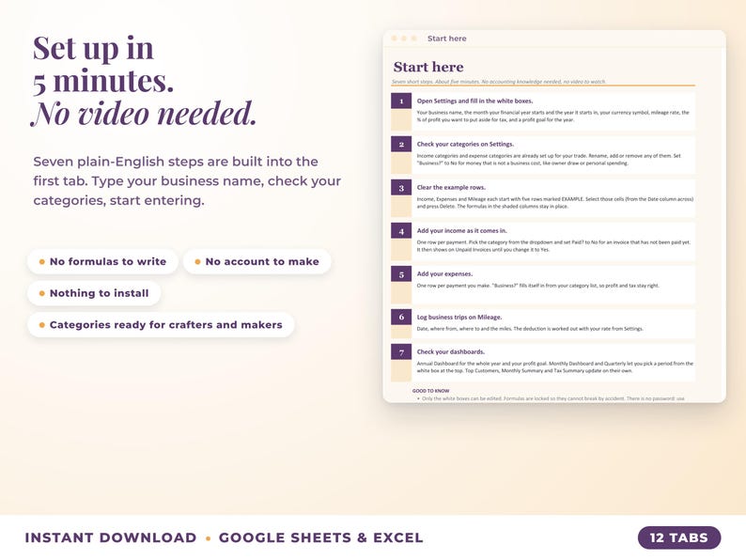
Task: Select the step 4 number badge
Action: tap(401, 231)
